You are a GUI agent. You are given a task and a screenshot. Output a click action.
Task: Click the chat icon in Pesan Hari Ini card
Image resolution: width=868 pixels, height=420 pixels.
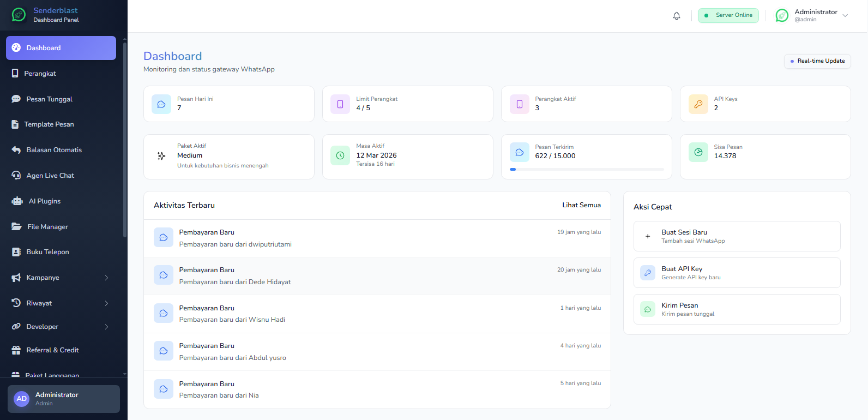[161, 104]
